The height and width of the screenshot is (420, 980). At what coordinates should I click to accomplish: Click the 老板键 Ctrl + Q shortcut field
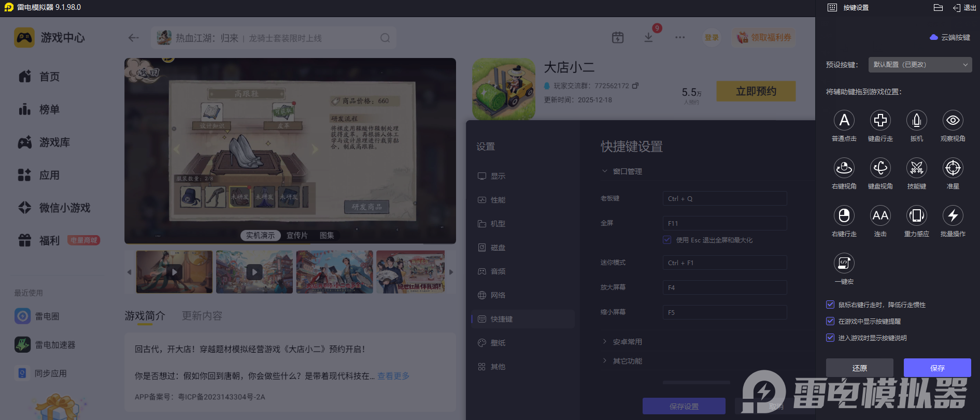pos(724,198)
